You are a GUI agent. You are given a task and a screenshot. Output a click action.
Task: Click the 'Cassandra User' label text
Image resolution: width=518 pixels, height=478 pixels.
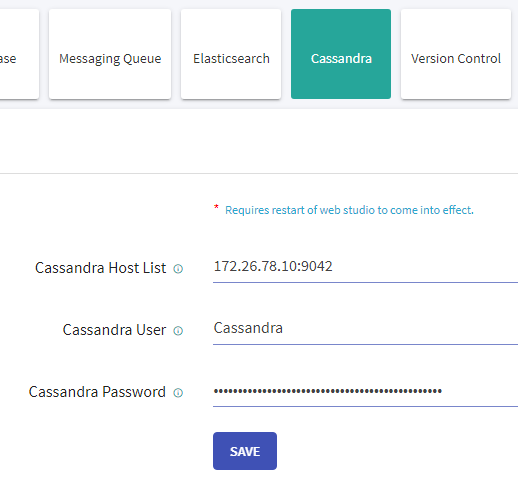tap(114, 330)
